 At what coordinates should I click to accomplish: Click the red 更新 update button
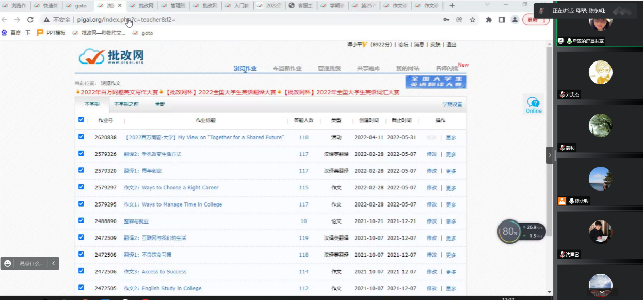(x=536, y=20)
